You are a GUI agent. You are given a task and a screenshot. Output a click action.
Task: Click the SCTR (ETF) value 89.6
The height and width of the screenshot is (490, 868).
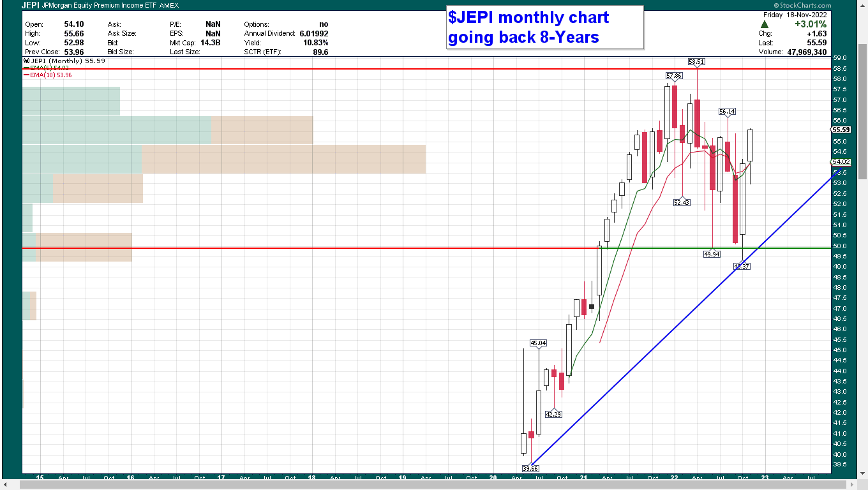pos(320,52)
